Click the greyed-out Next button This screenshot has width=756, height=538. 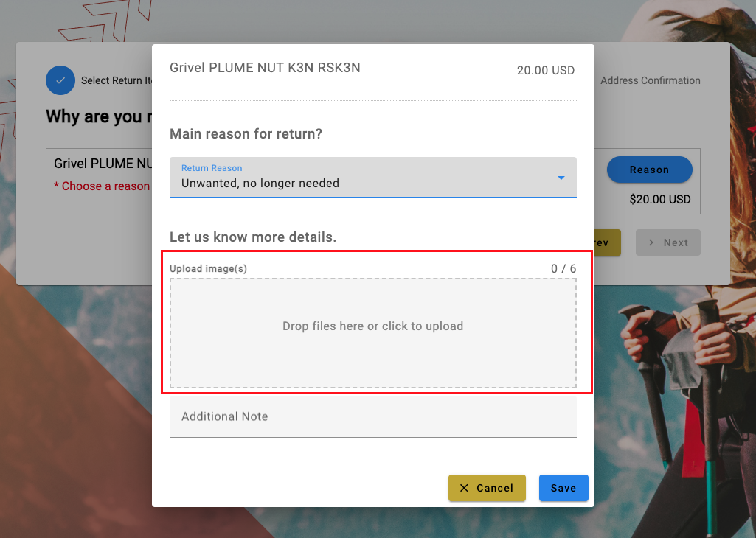click(667, 242)
